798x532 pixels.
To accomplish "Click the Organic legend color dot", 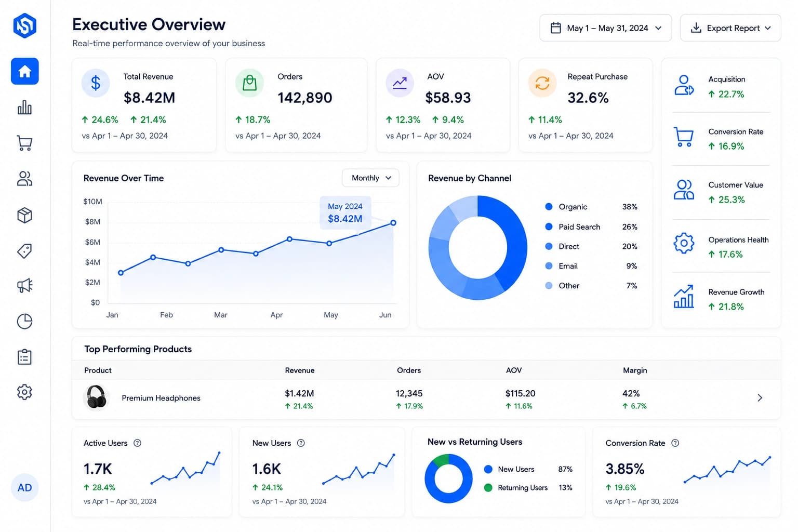I will click(x=549, y=206).
